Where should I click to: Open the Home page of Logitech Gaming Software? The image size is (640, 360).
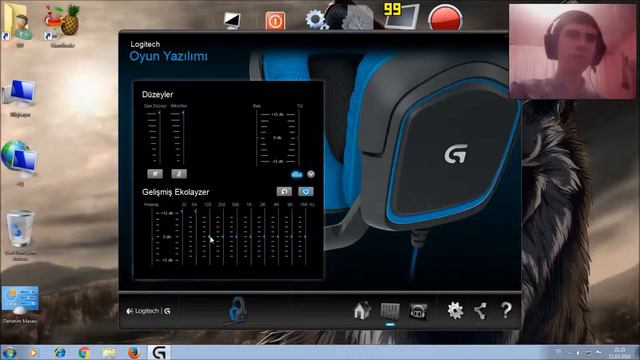pyautogui.click(x=362, y=311)
